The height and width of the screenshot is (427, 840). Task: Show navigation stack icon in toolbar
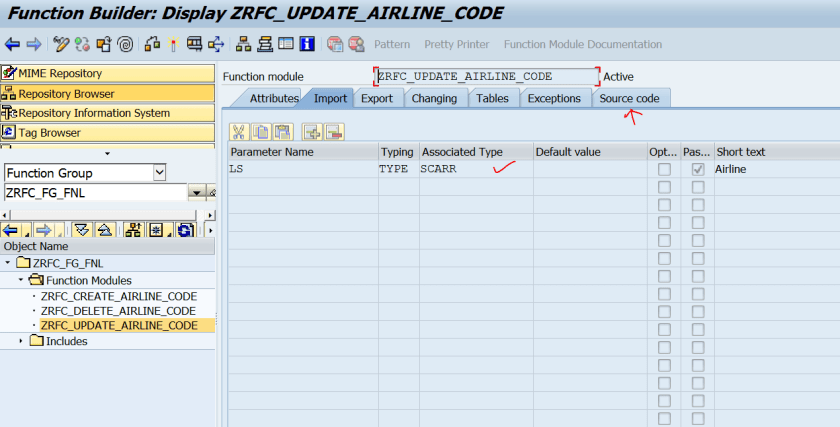coord(265,44)
